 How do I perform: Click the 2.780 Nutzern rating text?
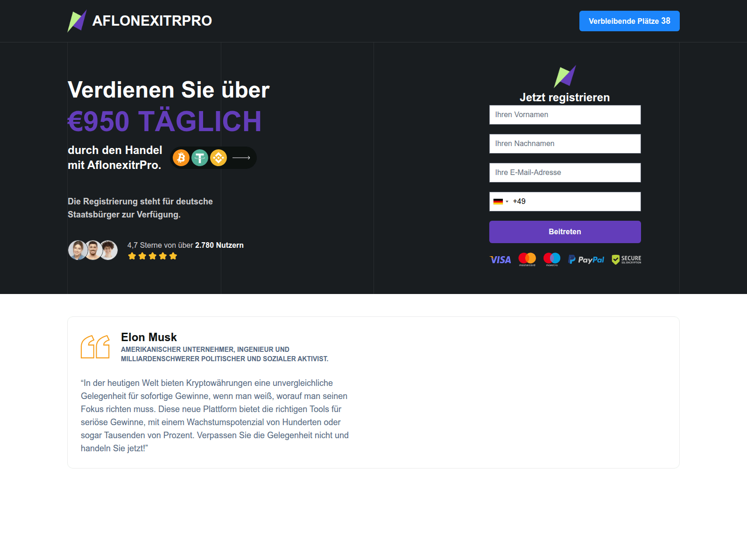tap(219, 245)
